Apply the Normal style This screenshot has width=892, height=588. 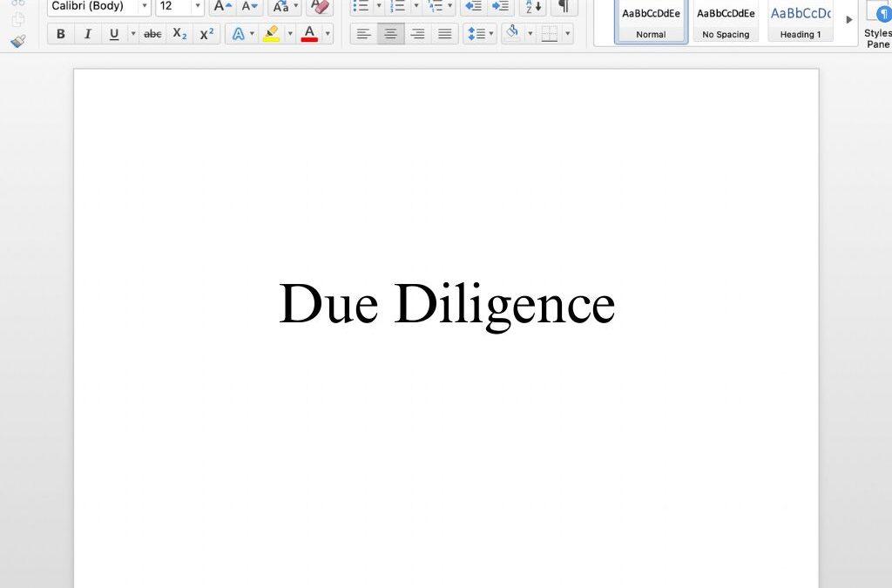coord(651,21)
